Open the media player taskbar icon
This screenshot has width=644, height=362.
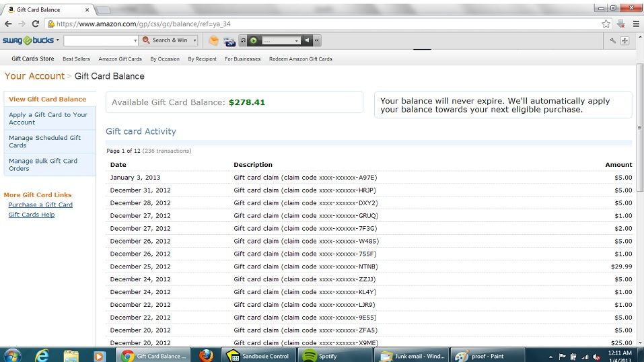point(98,355)
